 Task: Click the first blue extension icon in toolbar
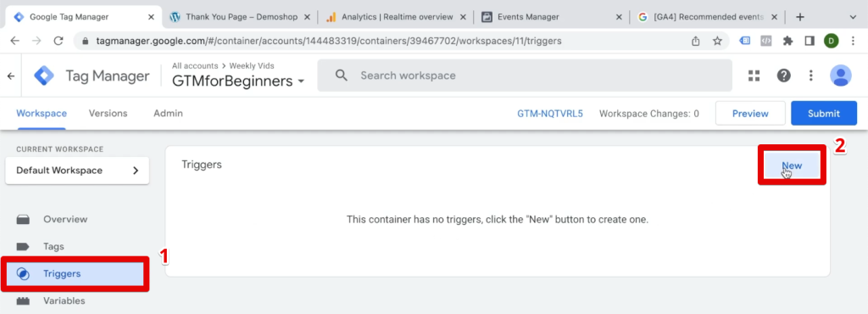tap(745, 41)
